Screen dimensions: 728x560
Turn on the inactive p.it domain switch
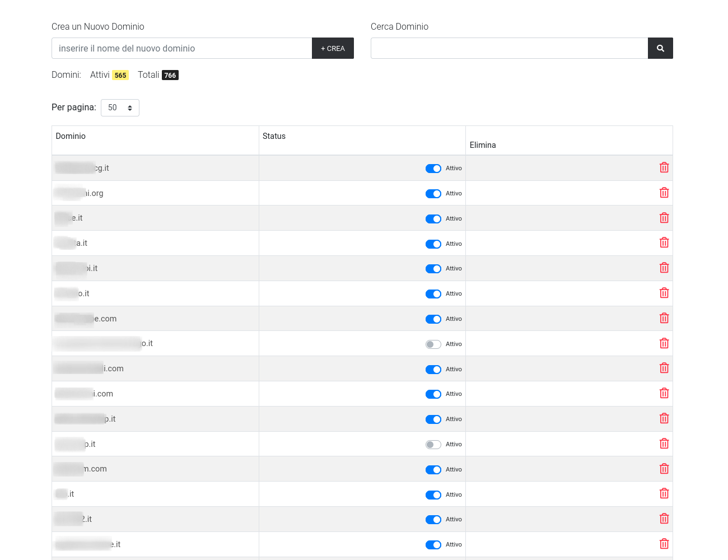[x=433, y=445]
